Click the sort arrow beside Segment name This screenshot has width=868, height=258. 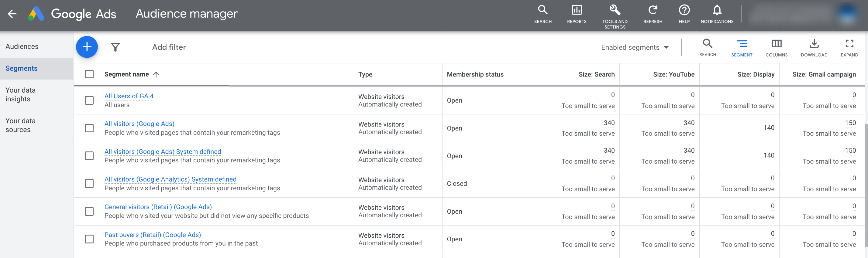(x=156, y=75)
